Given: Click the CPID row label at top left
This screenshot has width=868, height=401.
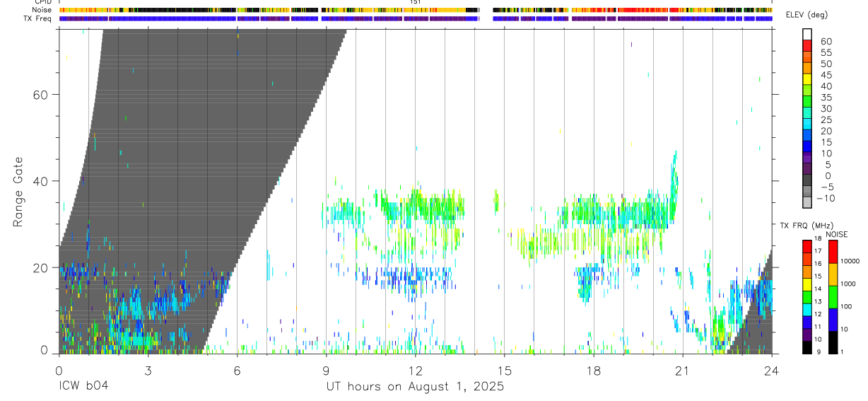Looking at the screenshot, I should (x=42, y=2).
